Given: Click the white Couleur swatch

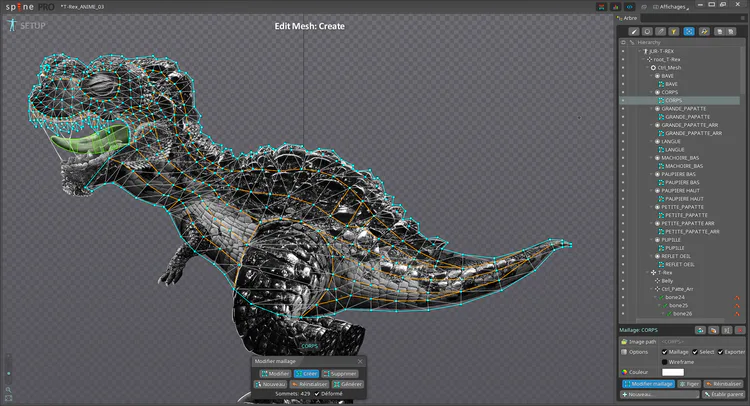Looking at the screenshot, I should pos(673,372).
